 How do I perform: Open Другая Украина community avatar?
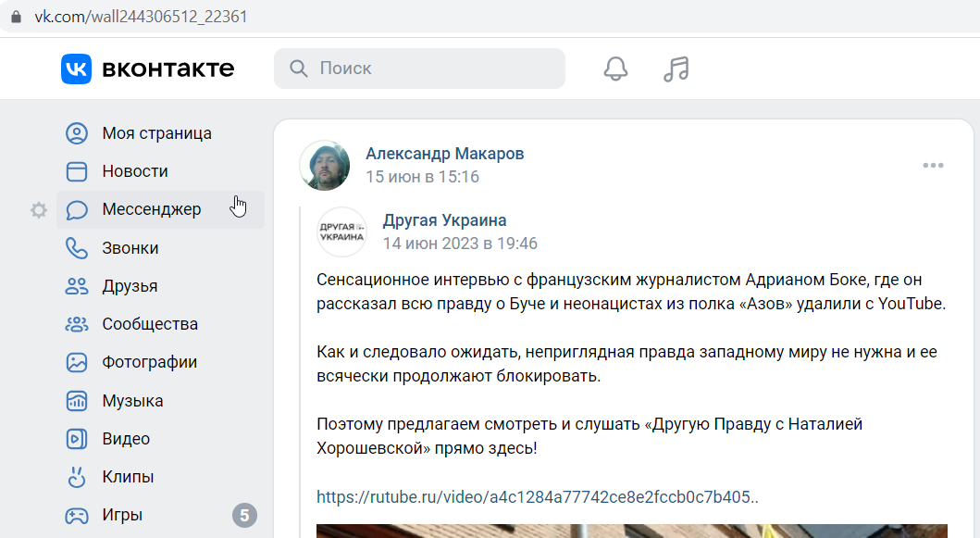(x=341, y=232)
